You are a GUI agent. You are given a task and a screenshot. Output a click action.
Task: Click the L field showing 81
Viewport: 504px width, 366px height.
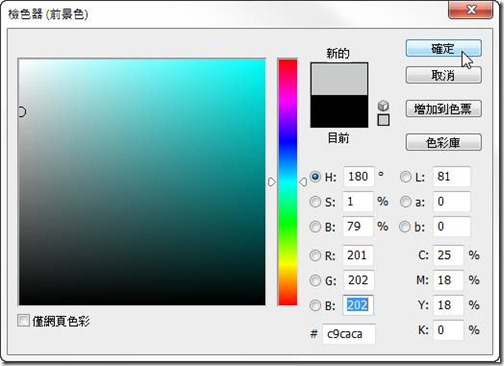point(451,176)
